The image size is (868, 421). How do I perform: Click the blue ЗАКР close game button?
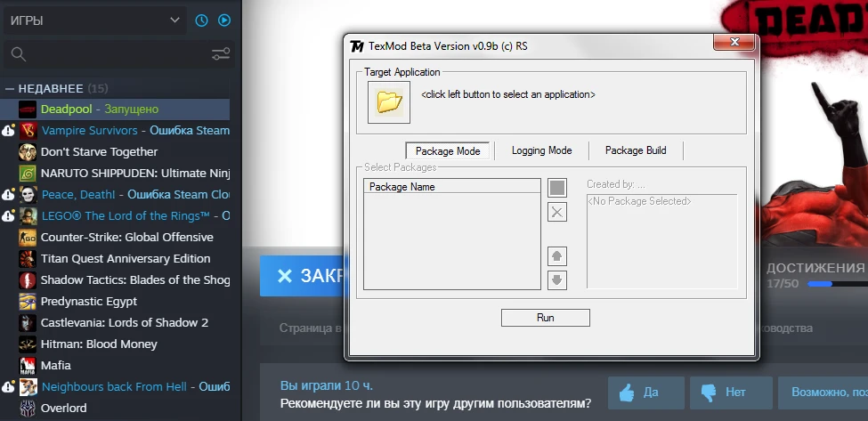(x=302, y=276)
